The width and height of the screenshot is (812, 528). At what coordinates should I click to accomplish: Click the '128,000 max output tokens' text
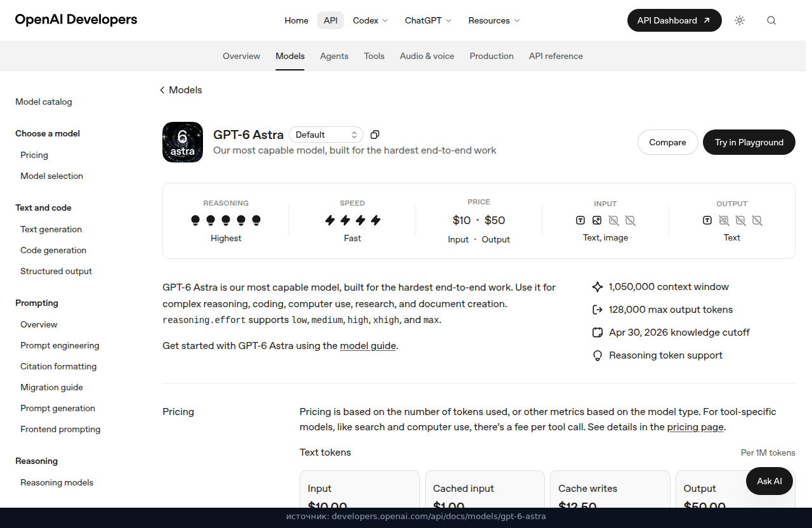point(671,310)
